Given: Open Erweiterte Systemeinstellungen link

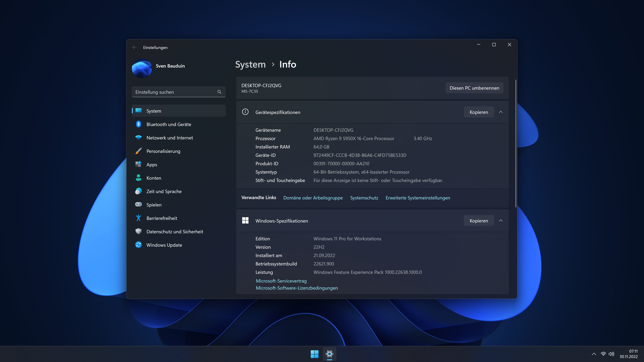Looking at the screenshot, I should 418,198.
